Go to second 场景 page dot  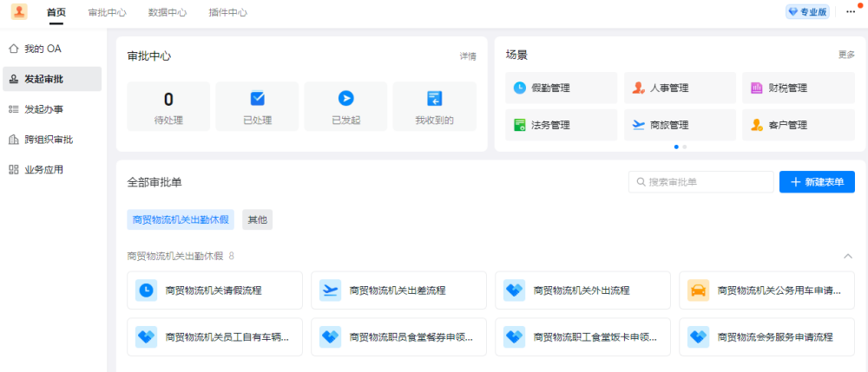[x=685, y=147]
